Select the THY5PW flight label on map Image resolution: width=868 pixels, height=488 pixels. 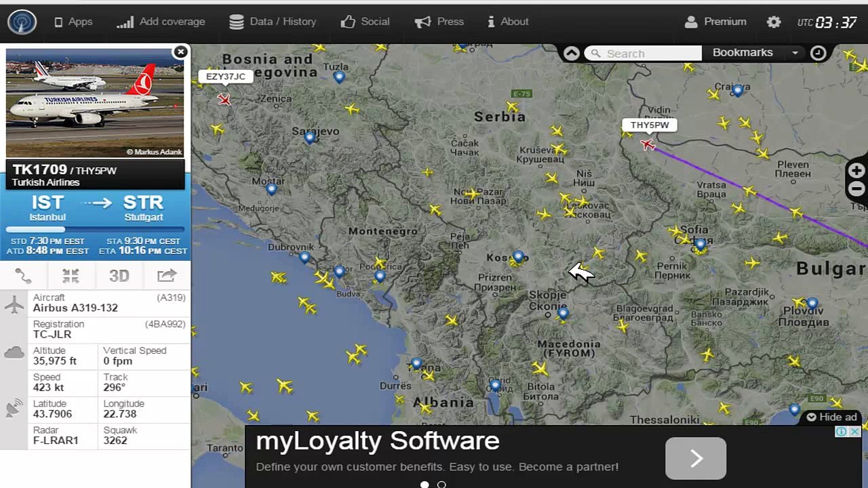pos(650,125)
